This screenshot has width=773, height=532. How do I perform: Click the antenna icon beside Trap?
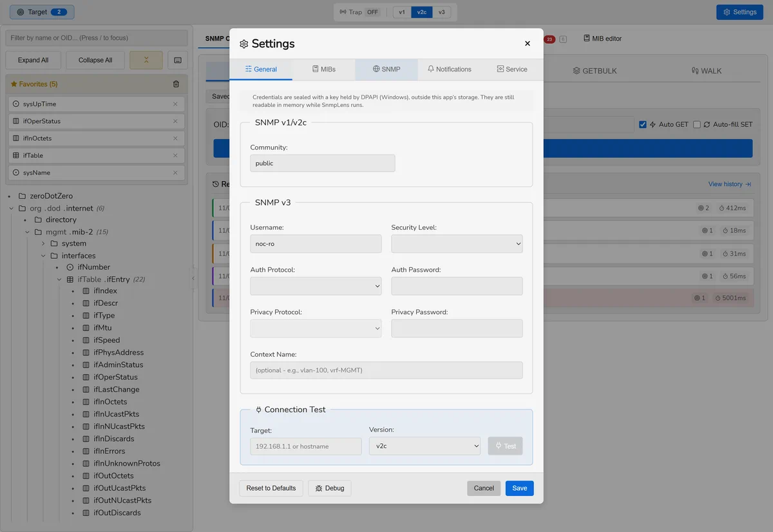[343, 12]
